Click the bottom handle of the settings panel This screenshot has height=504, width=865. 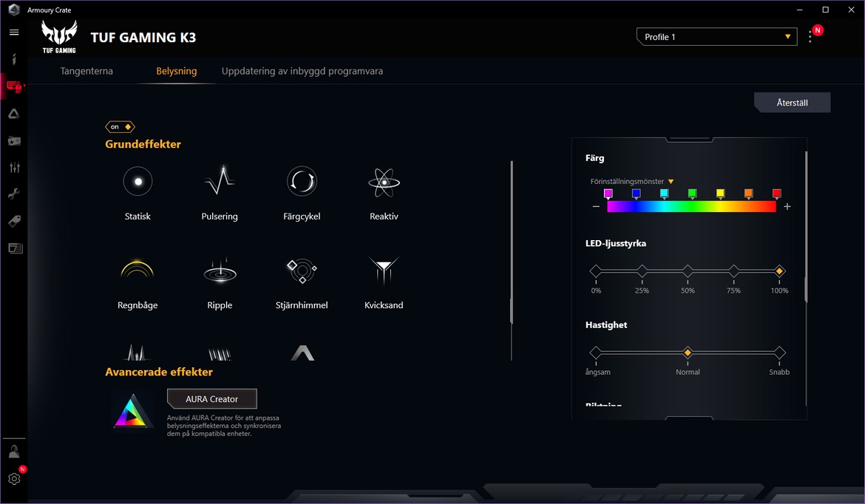690,418
